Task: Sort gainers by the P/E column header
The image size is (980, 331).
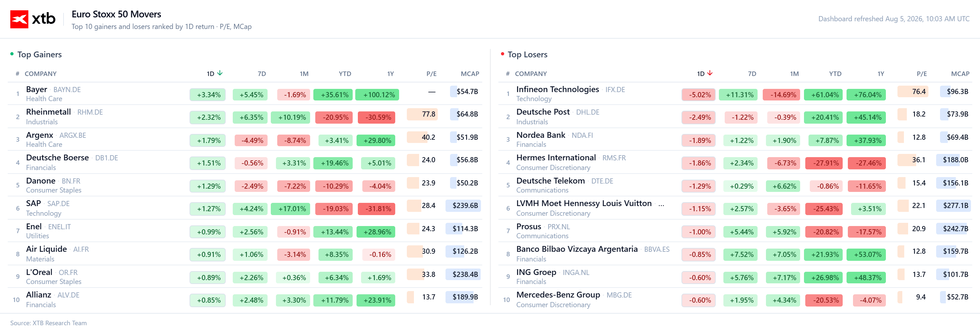Action: [431, 74]
